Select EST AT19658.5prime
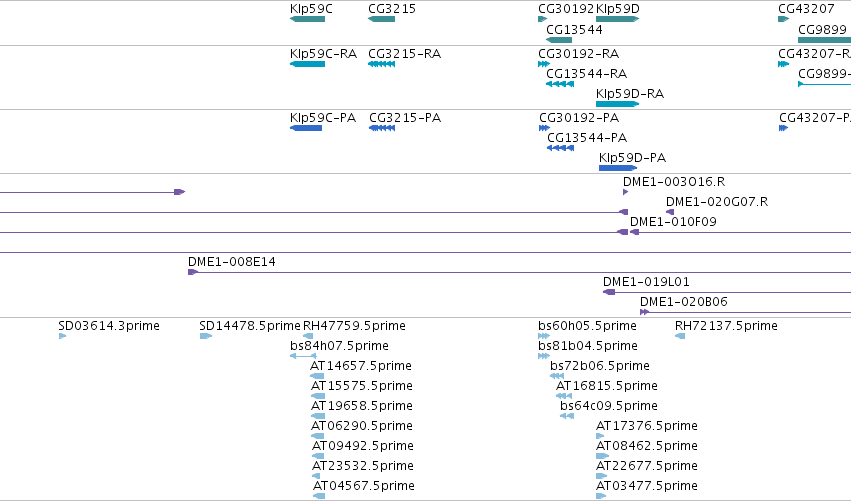This screenshot has width=851, height=501. tap(317, 416)
